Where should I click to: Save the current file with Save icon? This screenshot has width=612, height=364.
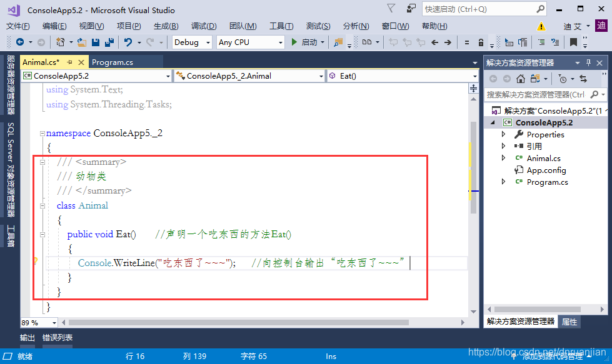pyautogui.click(x=95, y=42)
